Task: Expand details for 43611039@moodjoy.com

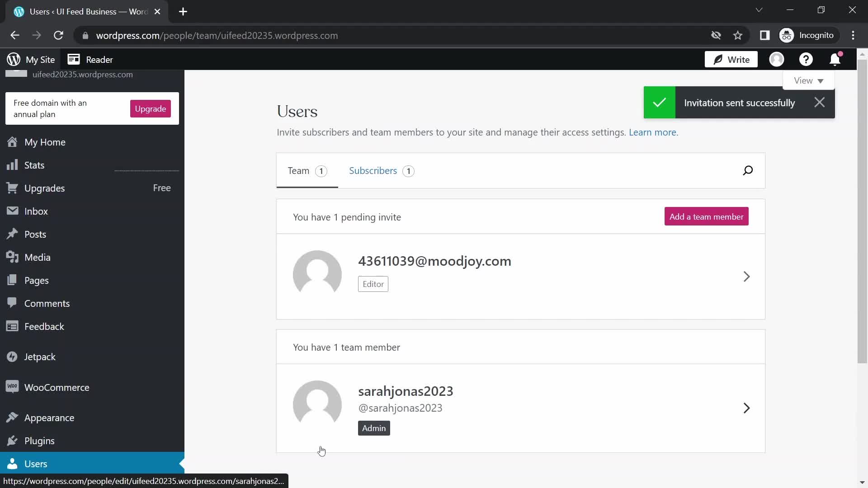Action: coord(746,277)
